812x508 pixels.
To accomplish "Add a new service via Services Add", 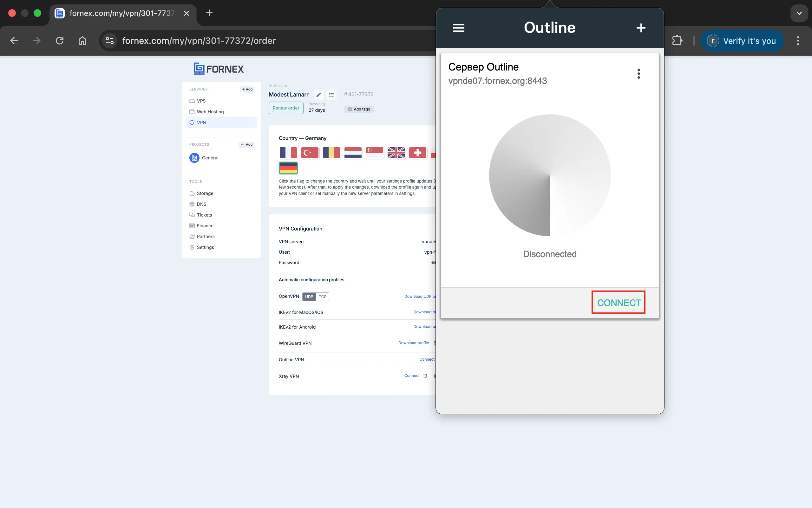I will point(247,89).
